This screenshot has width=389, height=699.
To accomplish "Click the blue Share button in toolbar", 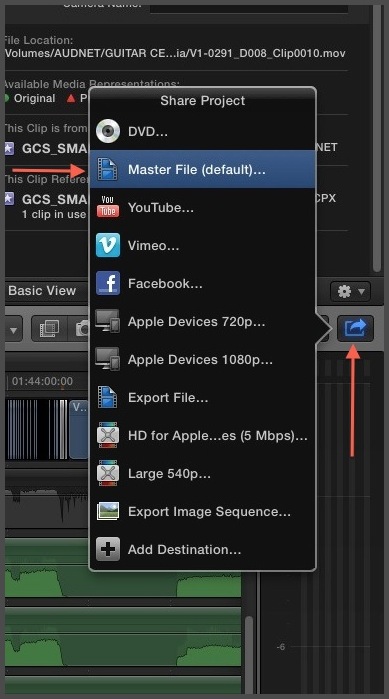I will [356, 329].
